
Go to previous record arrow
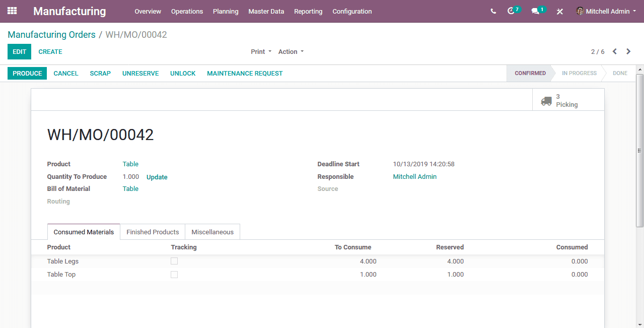[615, 51]
